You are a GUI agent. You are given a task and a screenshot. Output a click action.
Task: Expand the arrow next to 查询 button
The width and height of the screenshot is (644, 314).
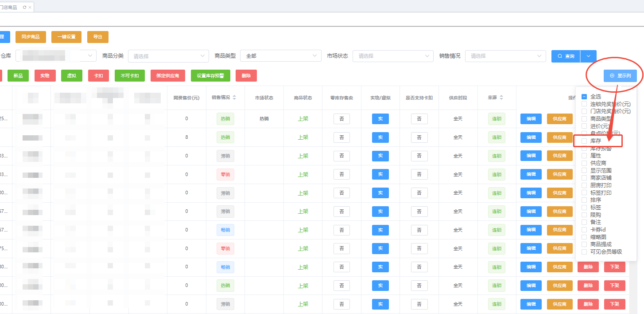(588, 56)
